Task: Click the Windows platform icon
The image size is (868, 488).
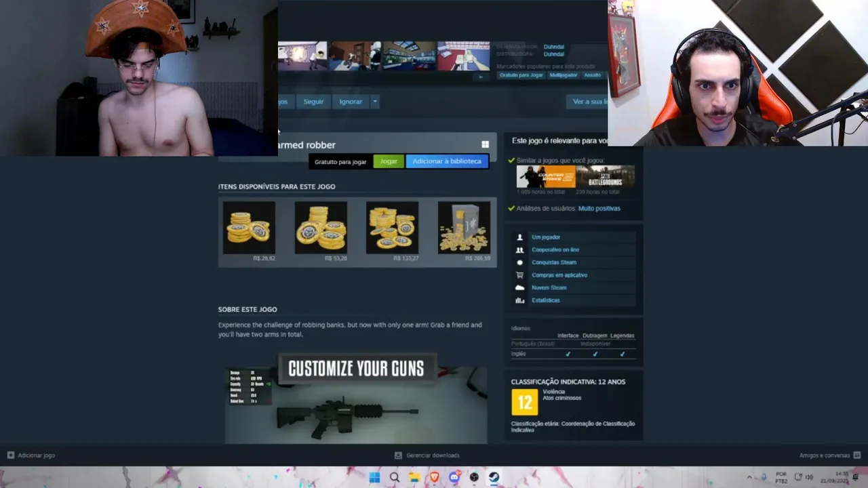Action: (x=485, y=144)
